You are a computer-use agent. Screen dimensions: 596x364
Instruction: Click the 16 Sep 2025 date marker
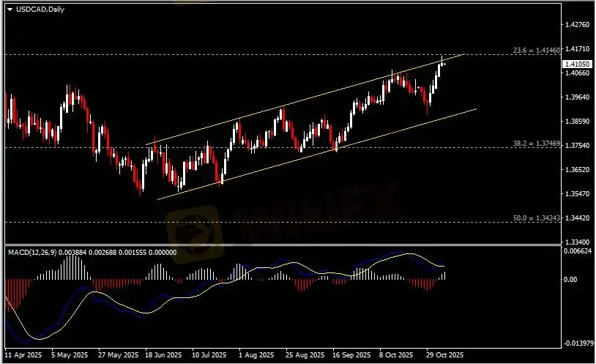click(x=351, y=355)
